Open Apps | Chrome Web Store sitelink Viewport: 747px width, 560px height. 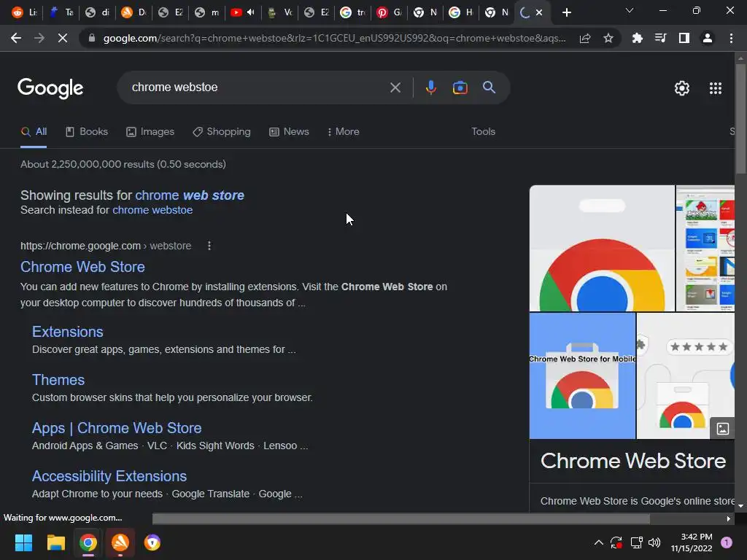click(x=117, y=428)
